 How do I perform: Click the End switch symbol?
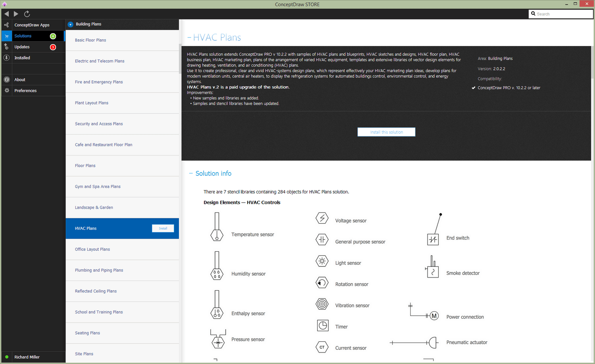(434, 229)
